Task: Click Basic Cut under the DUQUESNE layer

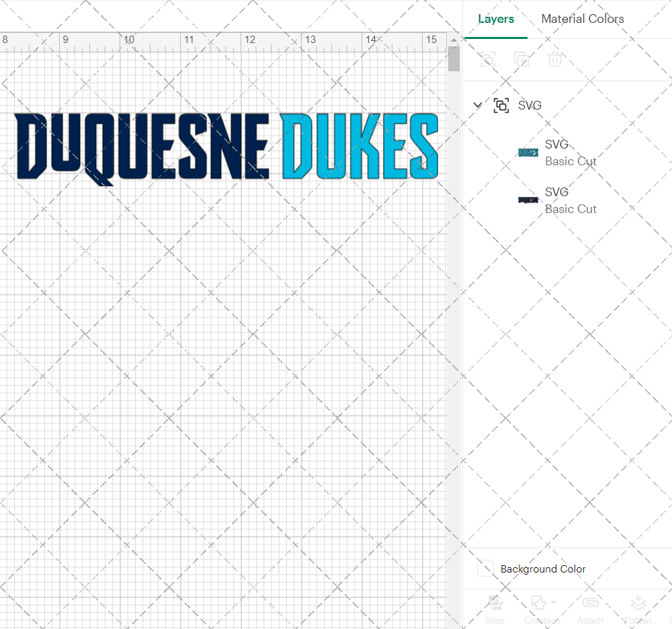Action: pyautogui.click(x=571, y=209)
